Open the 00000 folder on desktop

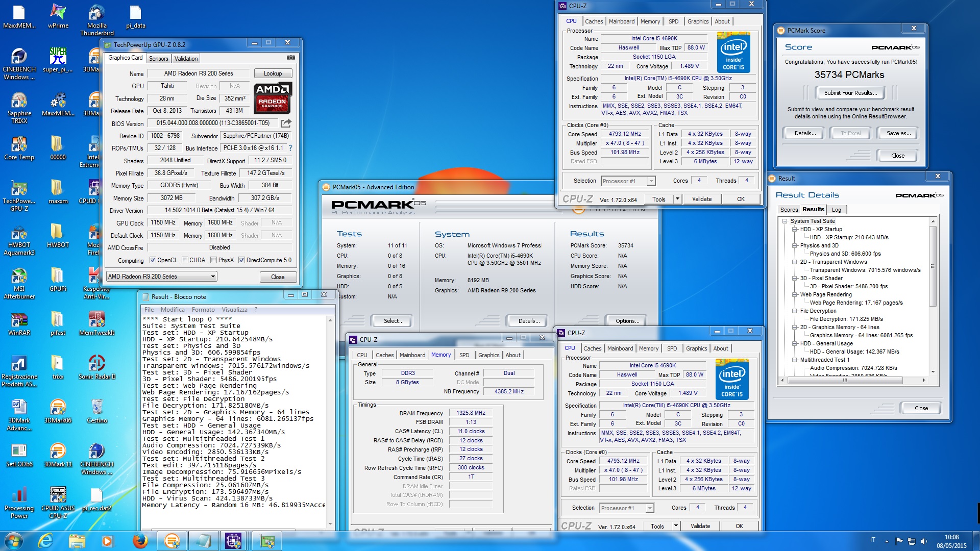tap(58, 148)
